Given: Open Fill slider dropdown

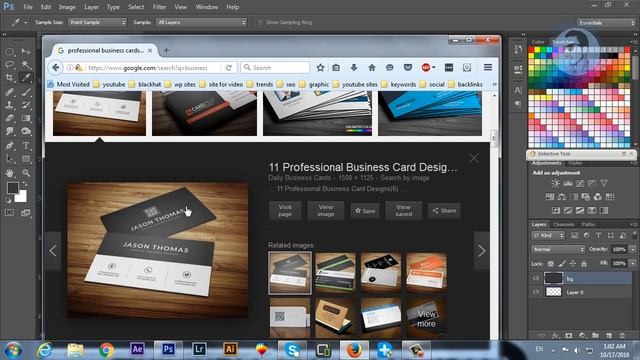Looking at the screenshot, I should (633, 264).
